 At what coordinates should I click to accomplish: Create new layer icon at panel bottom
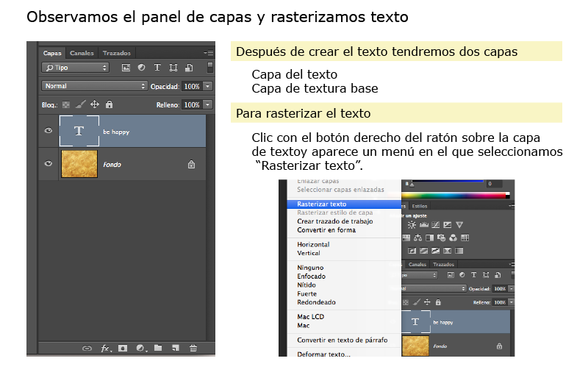176,348
